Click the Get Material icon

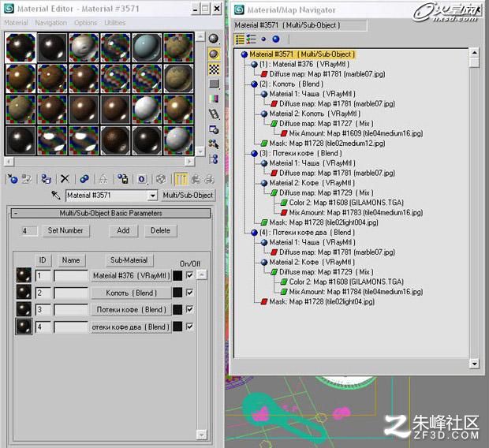click(x=13, y=179)
